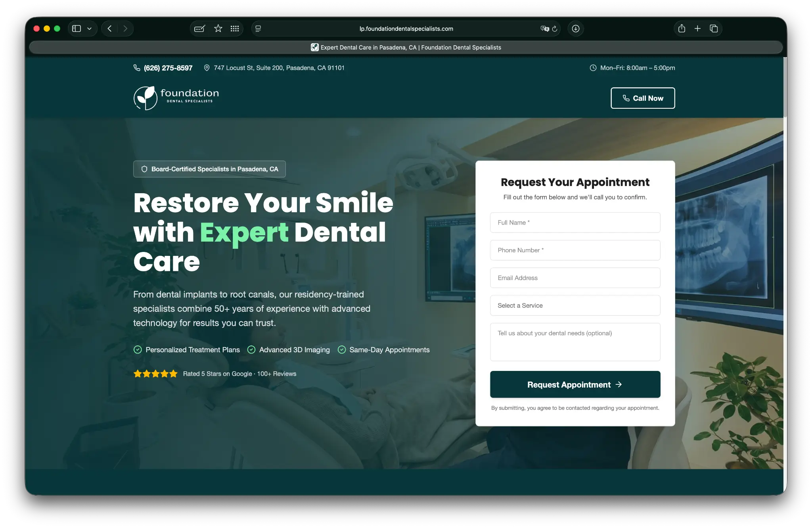
Task: Open bookmarks via the star icon
Action: [218, 28]
